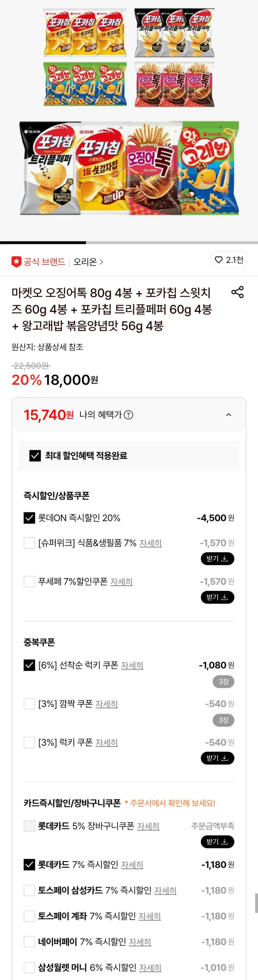Image resolution: width=258 pixels, height=980 pixels.
Task: Collapse the 나의 혜택가 benefits panel
Action: 229,415
